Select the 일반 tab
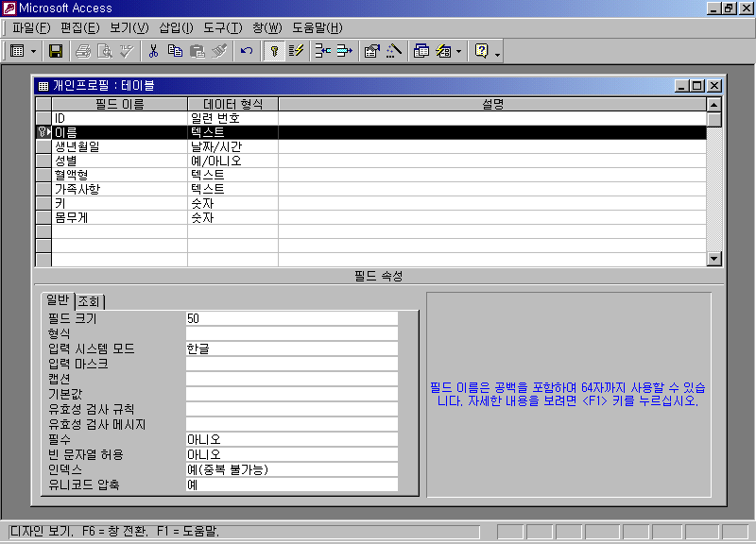Screen dimensions: 756x544 pos(58,300)
